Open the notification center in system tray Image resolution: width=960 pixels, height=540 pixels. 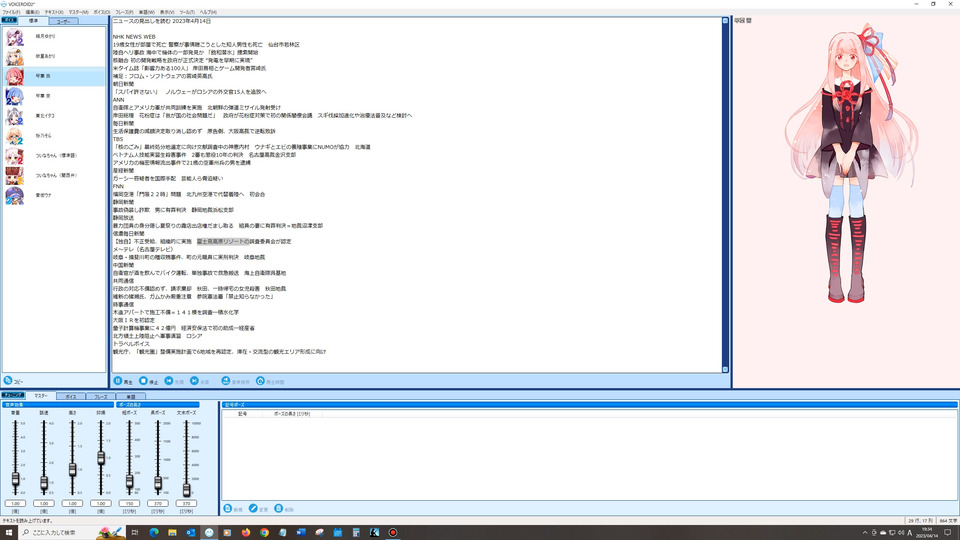click(x=948, y=533)
